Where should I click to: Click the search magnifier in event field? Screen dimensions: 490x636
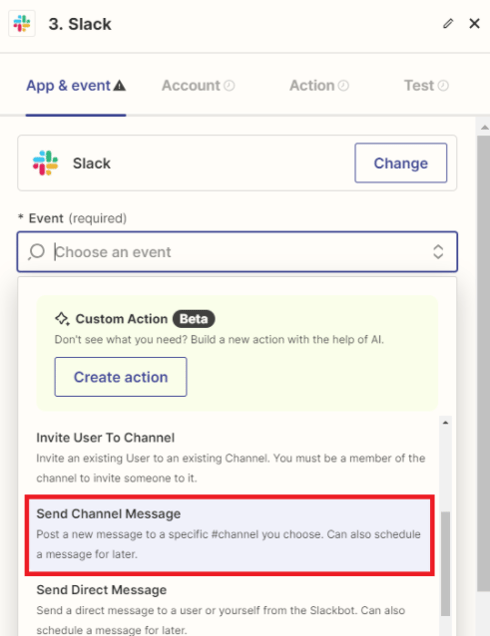(37, 252)
